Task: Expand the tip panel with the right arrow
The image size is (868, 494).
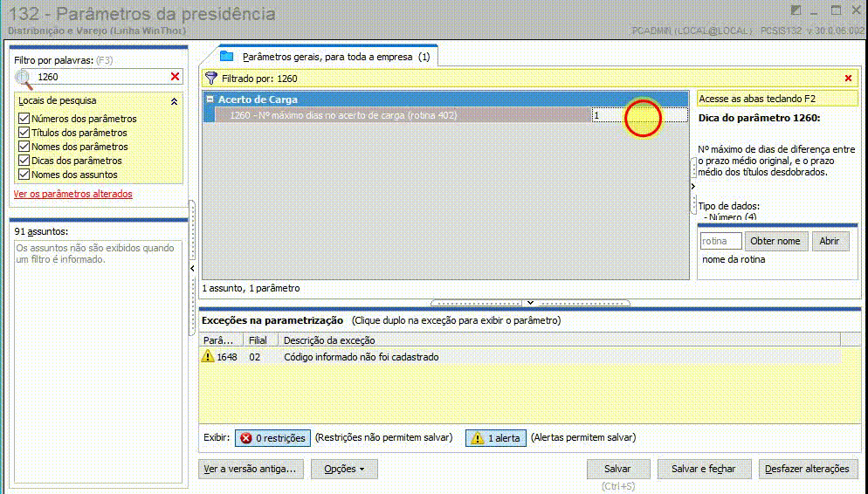Action: point(692,187)
